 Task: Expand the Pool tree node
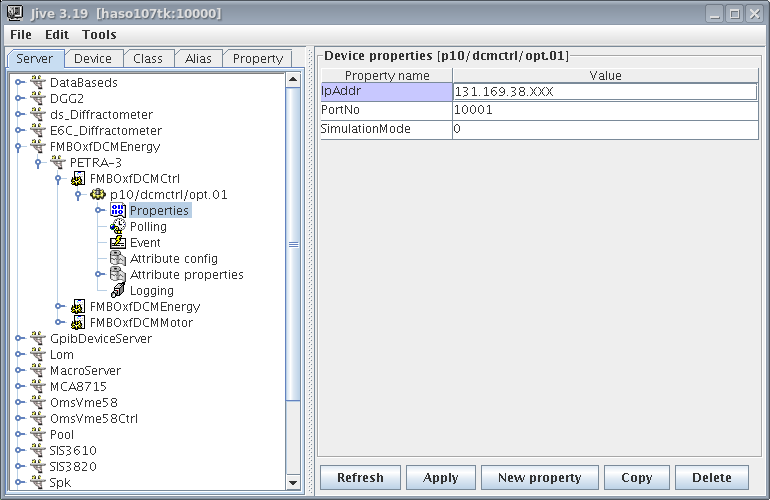coord(18,434)
